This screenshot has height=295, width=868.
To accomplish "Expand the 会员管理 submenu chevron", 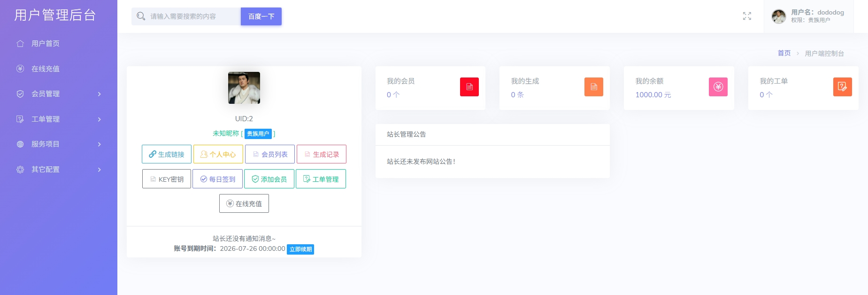I will coord(100,94).
